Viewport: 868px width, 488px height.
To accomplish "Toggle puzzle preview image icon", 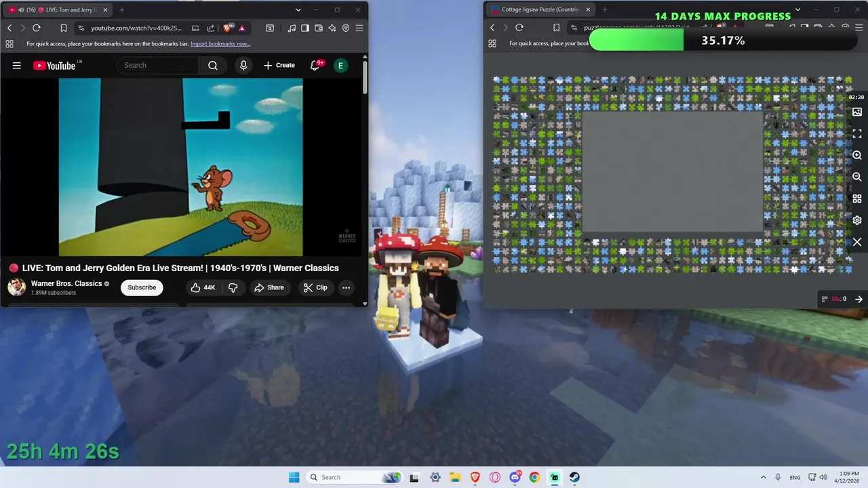I will pos(857,112).
